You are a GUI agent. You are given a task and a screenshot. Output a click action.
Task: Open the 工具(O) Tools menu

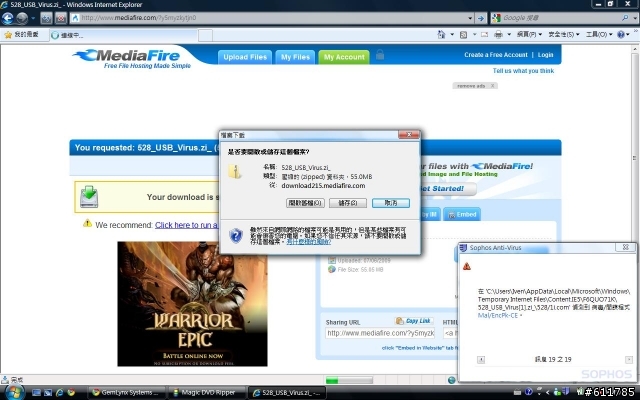599,35
